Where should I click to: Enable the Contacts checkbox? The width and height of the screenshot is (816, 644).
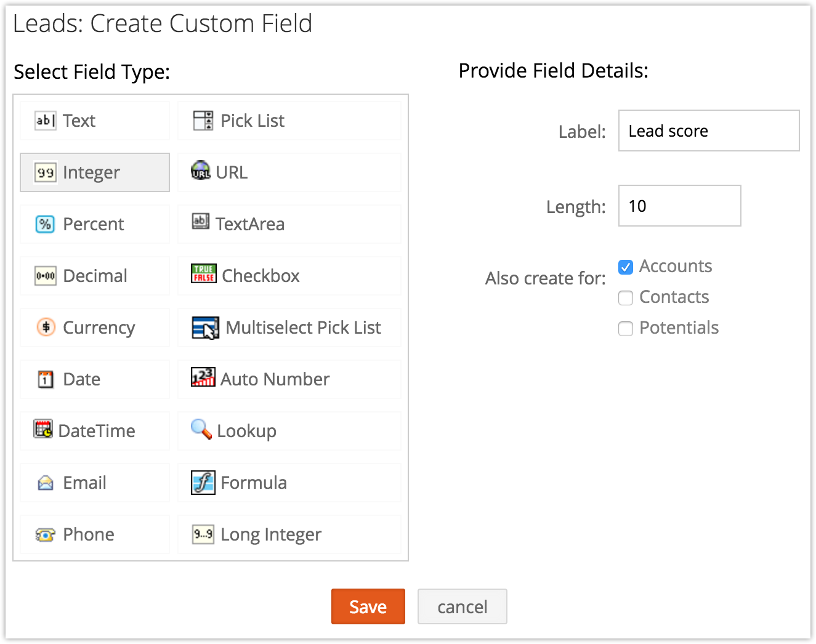pos(626,298)
